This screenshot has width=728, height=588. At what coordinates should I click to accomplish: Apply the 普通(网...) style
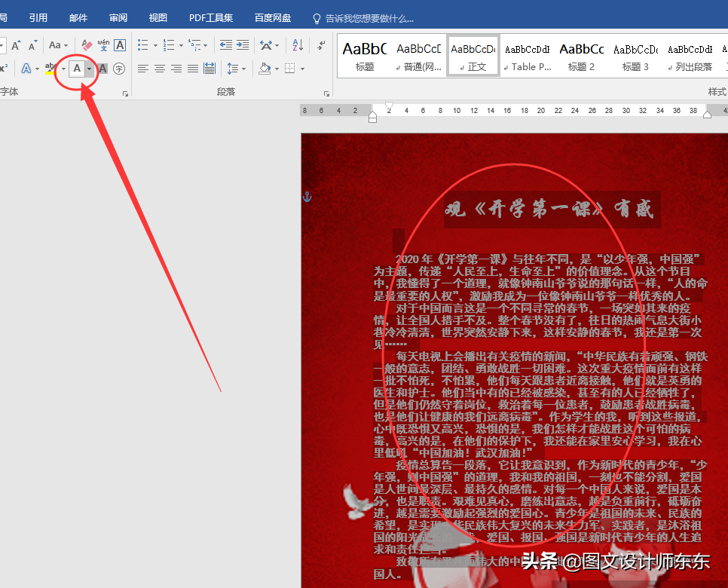[419, 57]
